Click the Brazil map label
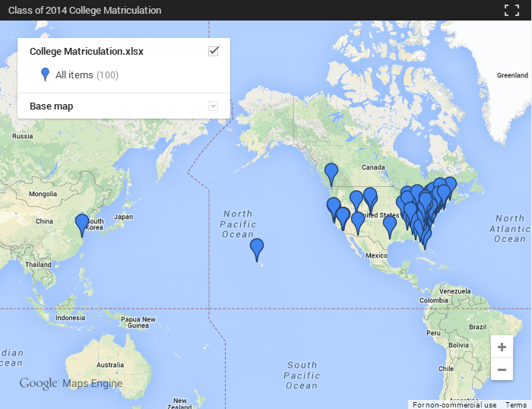The width and height of the screenshot is (532, 409). [x=478, y=327]
